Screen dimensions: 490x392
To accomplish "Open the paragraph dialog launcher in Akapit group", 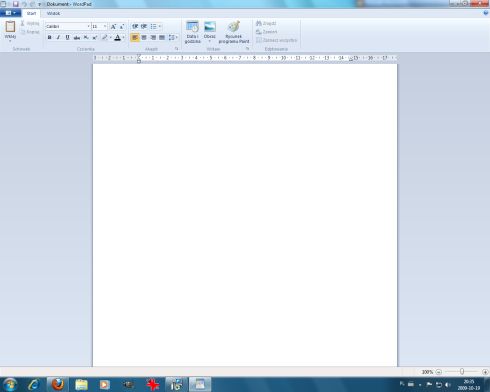I will coord(177,49).
